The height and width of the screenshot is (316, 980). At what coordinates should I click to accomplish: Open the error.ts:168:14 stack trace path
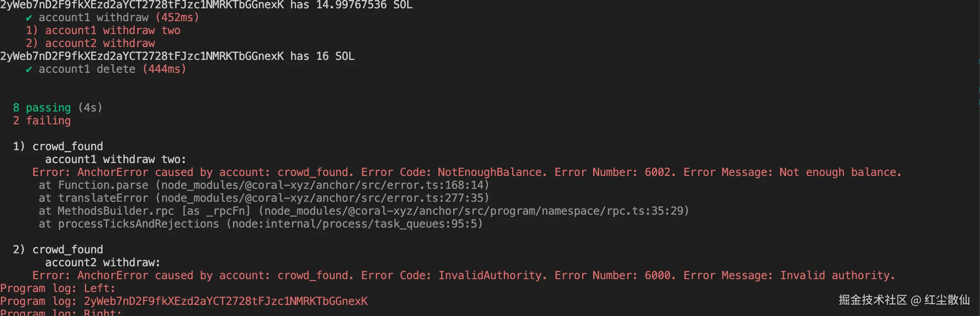[x=322, y=185]
